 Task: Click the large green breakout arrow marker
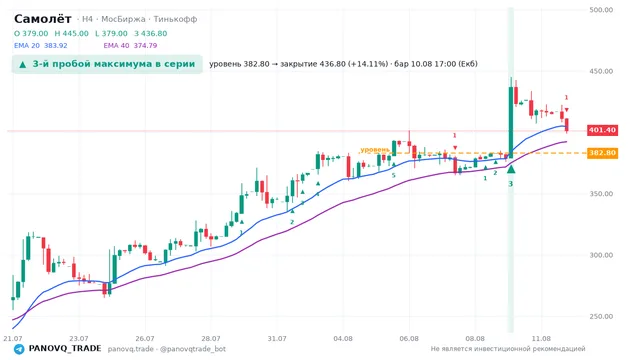click(x=511, y=169)
